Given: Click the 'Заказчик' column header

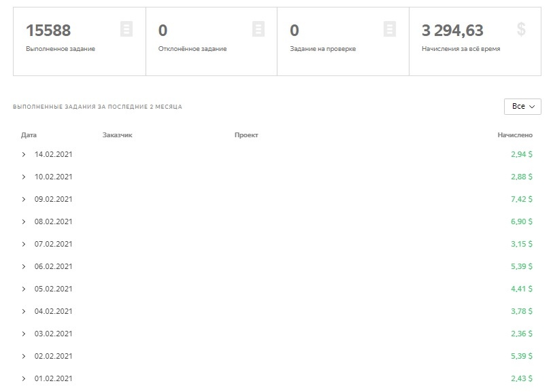Looking at the screenshot, I should [x=117, y=135].
